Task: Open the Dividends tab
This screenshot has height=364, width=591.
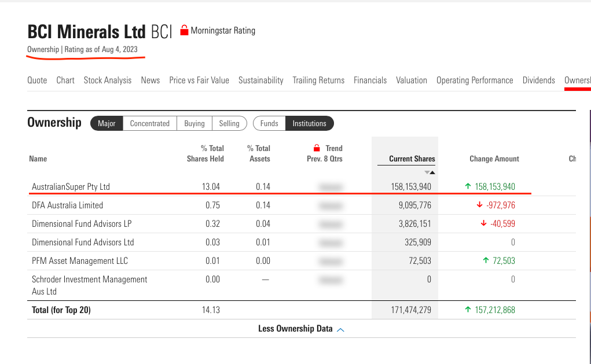Action: 538,80
